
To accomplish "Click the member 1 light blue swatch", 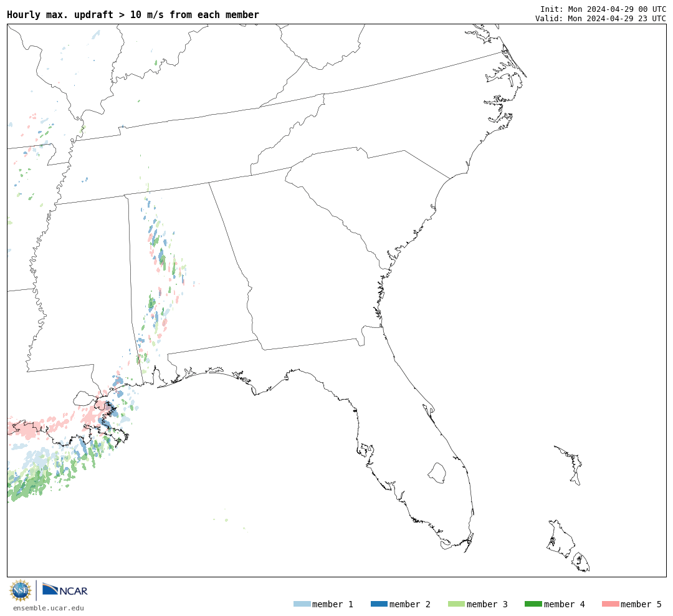I will (x=302, y=604).
